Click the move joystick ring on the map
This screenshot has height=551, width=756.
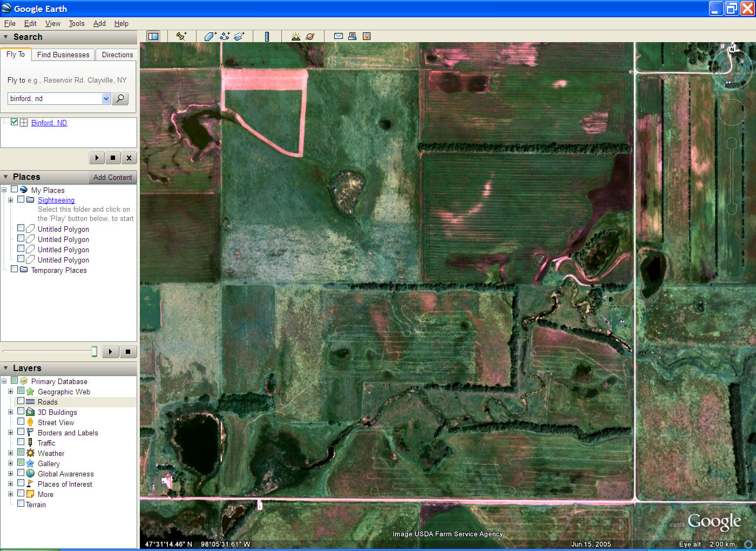click(732, 112)
